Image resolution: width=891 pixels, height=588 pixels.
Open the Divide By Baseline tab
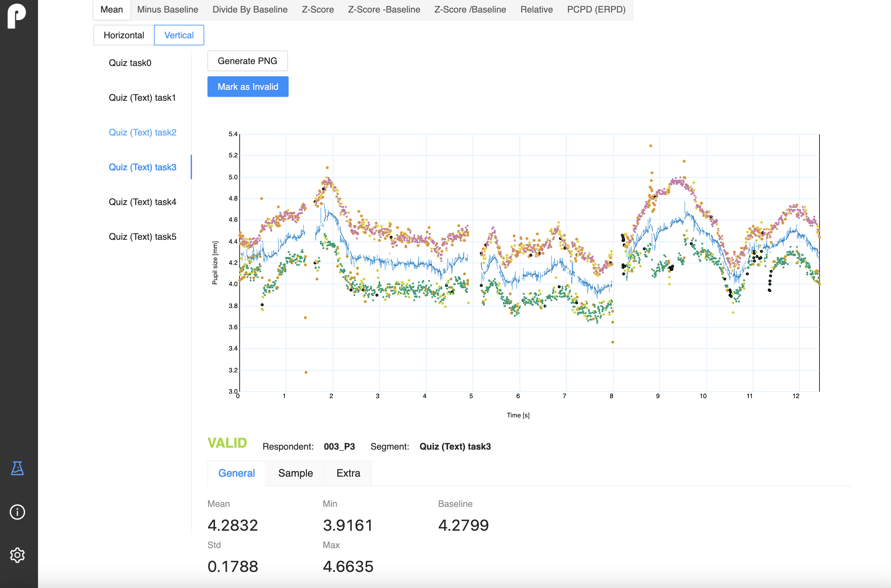coord(250,9)
